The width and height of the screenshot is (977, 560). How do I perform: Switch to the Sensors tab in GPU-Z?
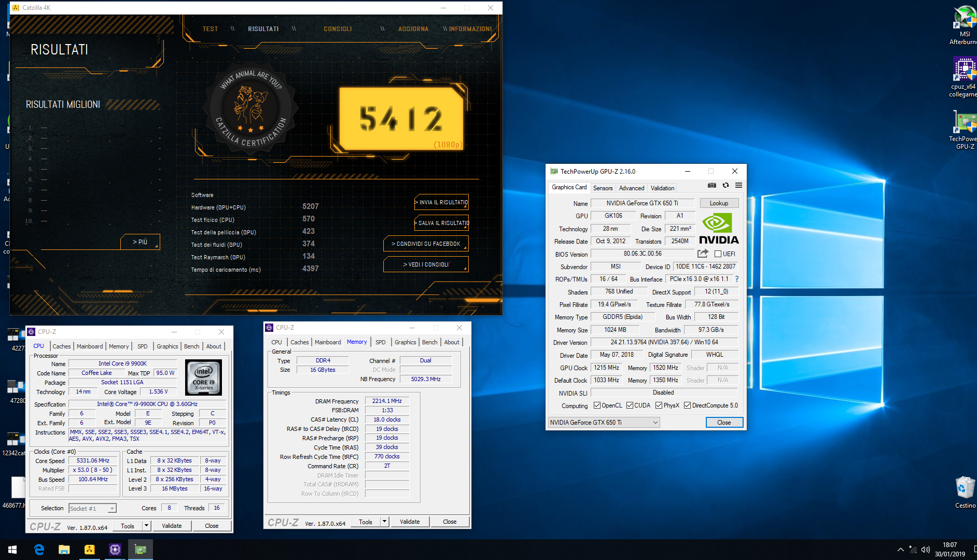603,188
